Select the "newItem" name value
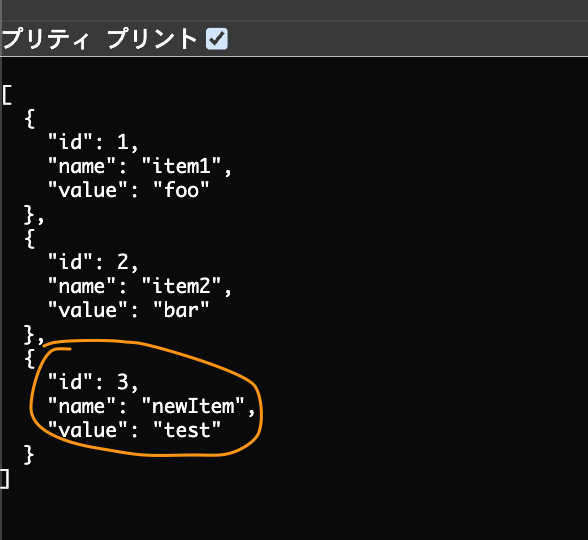Screen dimensions: 588x540 click(x=193, y=406)
